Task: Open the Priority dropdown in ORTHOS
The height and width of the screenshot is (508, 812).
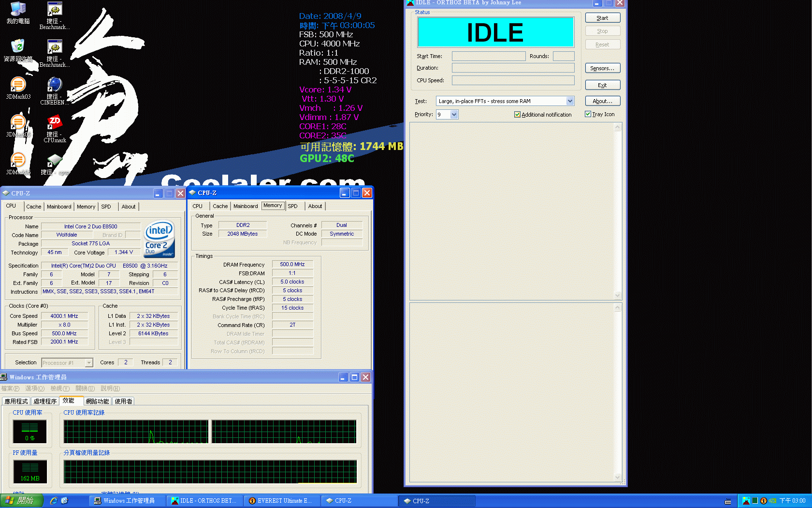Action: 454,115
